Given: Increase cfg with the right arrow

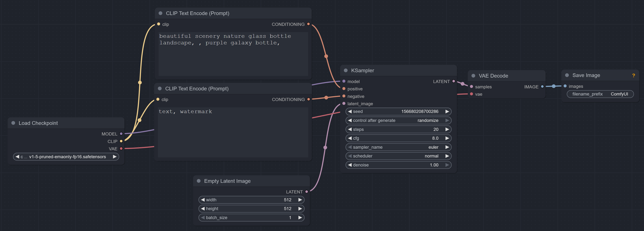Looking at the screenshot, I should tap(447, 138).
